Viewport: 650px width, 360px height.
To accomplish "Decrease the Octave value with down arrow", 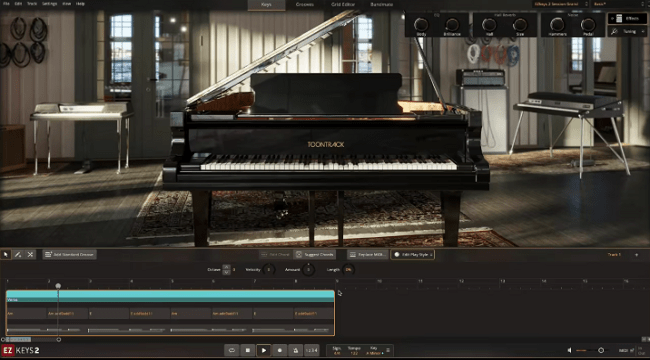I will [226, 272].
